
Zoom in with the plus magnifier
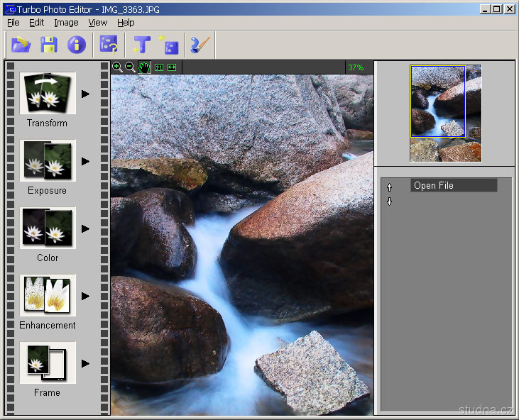[118, 67]
